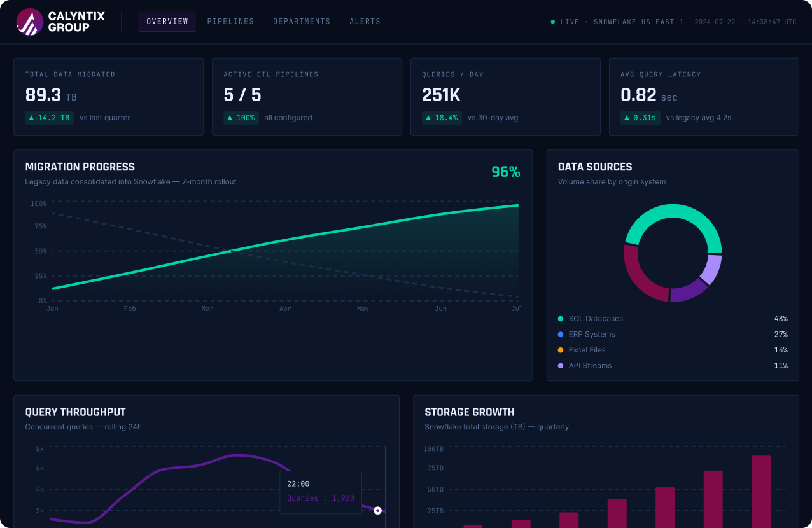Open the Alerts tab

coord(365,22)
